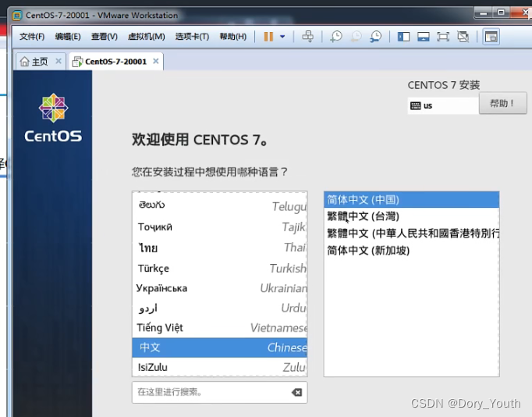The height and width of the screenshot is (417, 532).
Task: Toggle the library sidebar view icon
Action: pyautogui.click(x=403, y=37)
